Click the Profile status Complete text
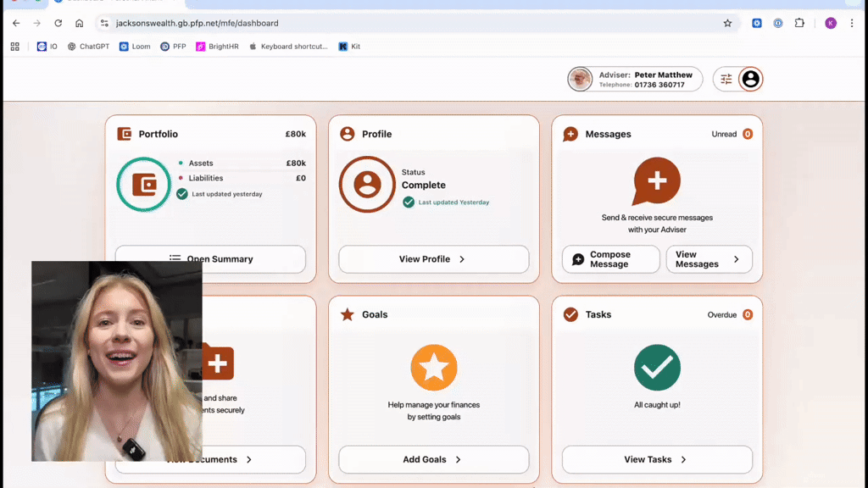Viewport: 868px width, 488px height. pos(424,186)
